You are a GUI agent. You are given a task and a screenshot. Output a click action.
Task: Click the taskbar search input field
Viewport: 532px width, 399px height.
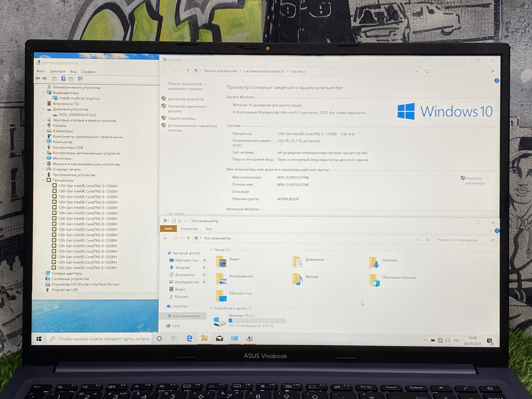point(104,339)
